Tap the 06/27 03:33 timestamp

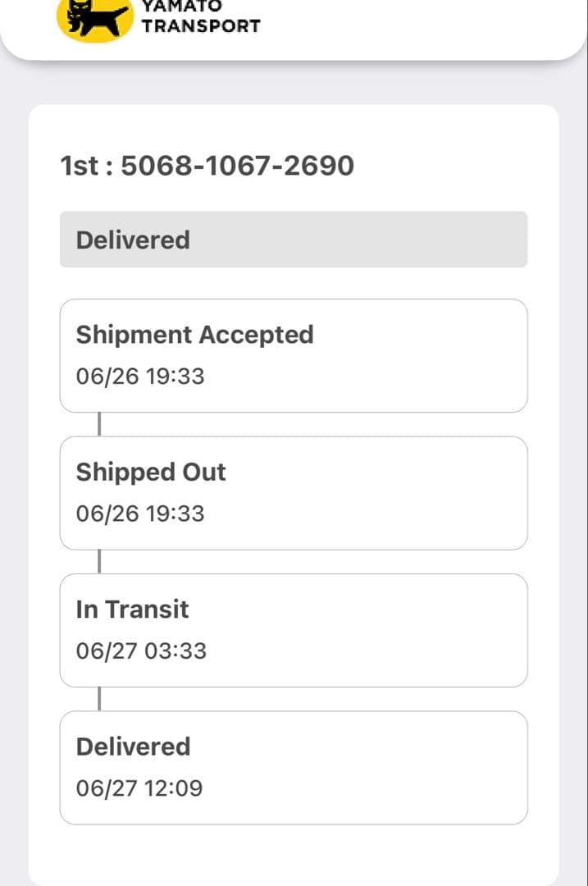(141, 651)
